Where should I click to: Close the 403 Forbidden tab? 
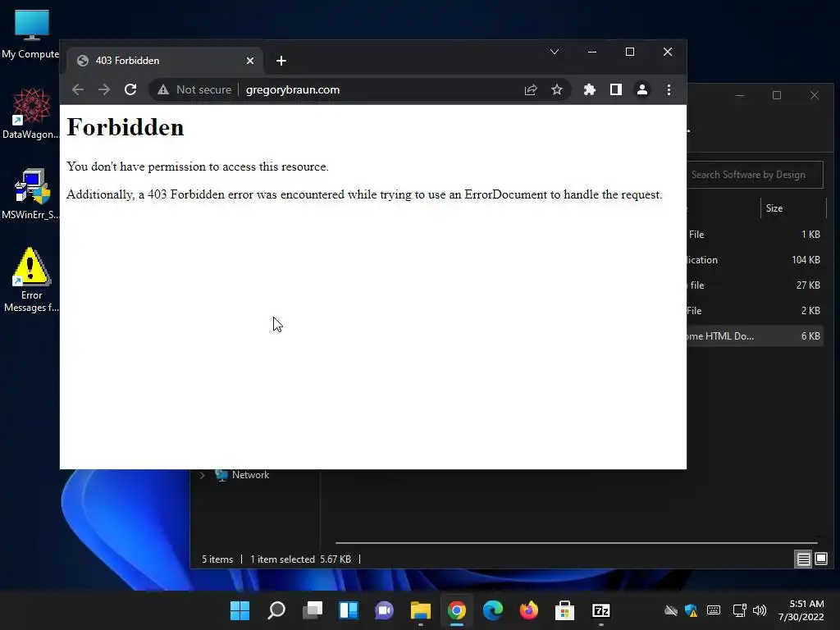click(x=250, y=61)
